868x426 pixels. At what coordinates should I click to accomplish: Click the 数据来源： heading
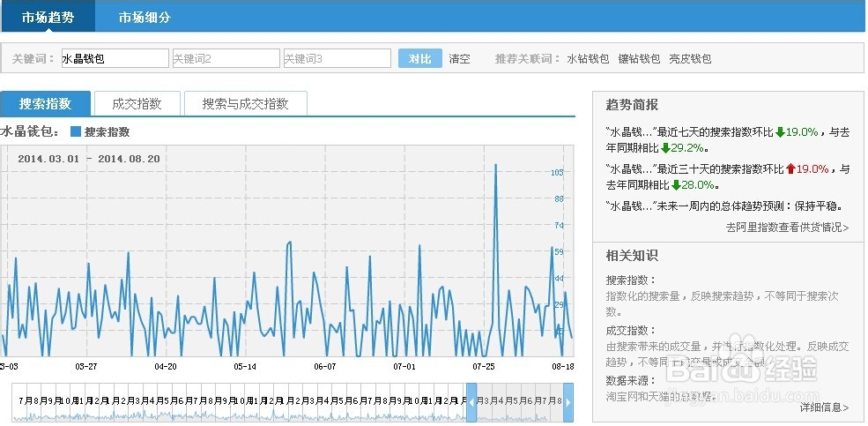pos(631,381)
